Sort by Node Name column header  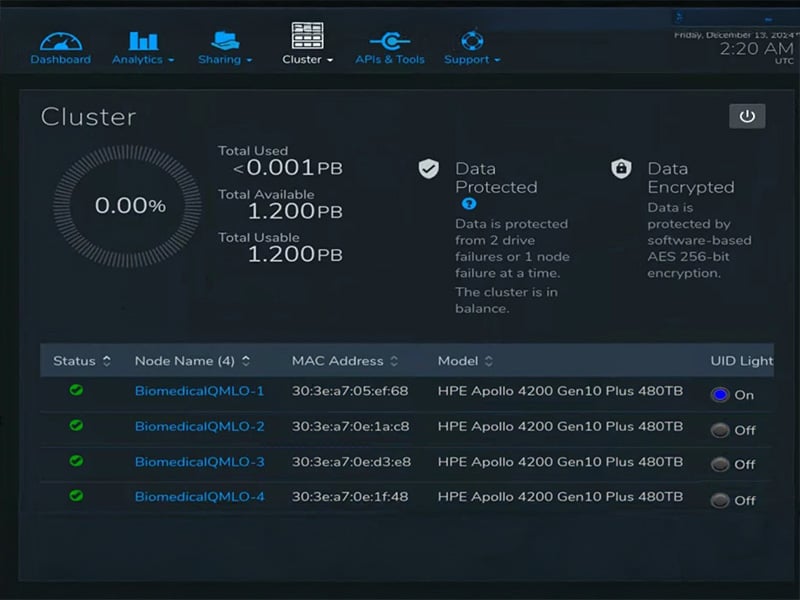[x=192, y=360]
